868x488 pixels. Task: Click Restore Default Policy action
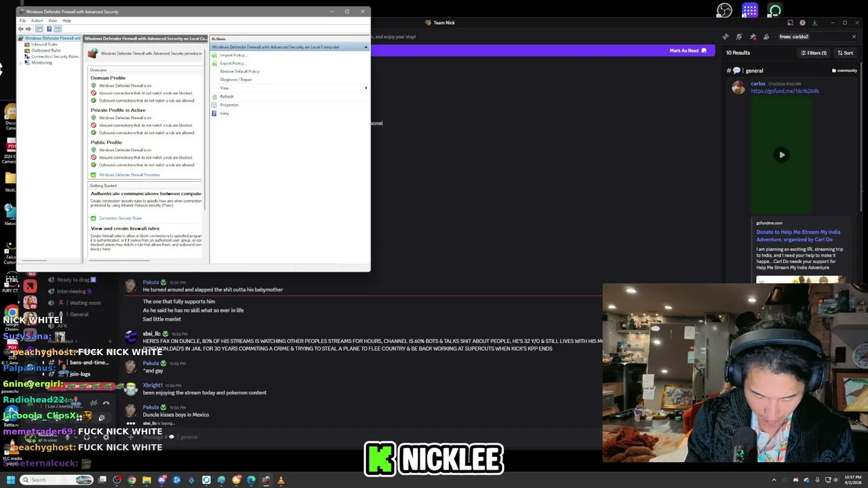coord(239,71)
